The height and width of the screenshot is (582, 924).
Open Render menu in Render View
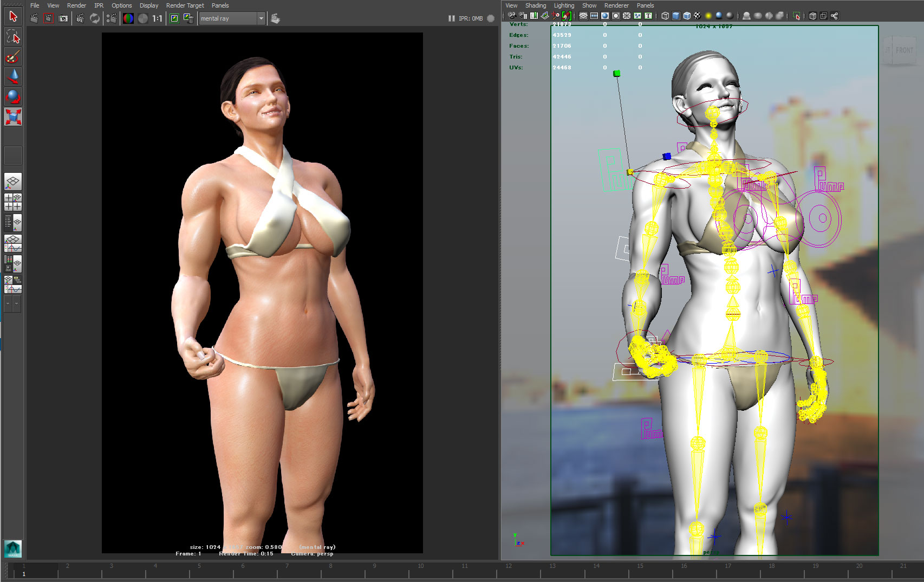(76, 5)
